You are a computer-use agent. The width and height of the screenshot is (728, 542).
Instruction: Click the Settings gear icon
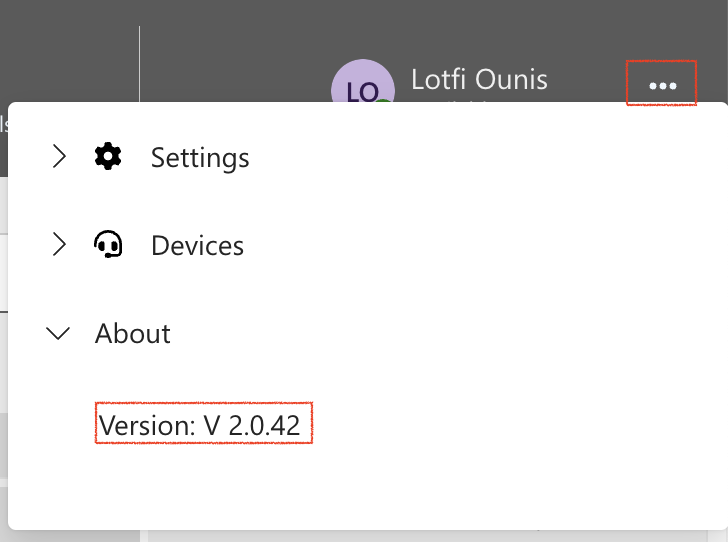click(x=108, y=157)
